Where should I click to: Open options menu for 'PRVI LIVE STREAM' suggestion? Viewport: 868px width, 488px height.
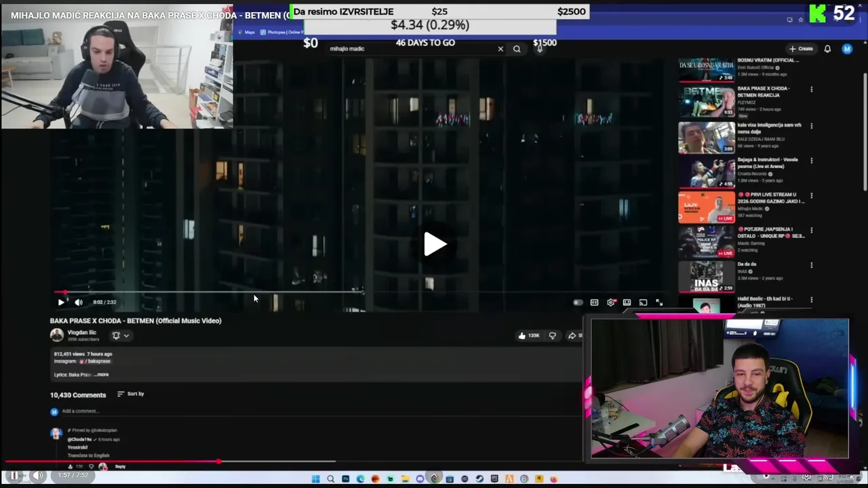click(x=811, y=195)
